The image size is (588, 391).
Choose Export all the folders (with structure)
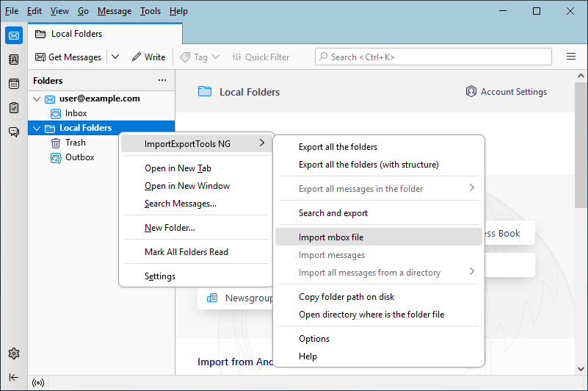(x=379, y=165)
